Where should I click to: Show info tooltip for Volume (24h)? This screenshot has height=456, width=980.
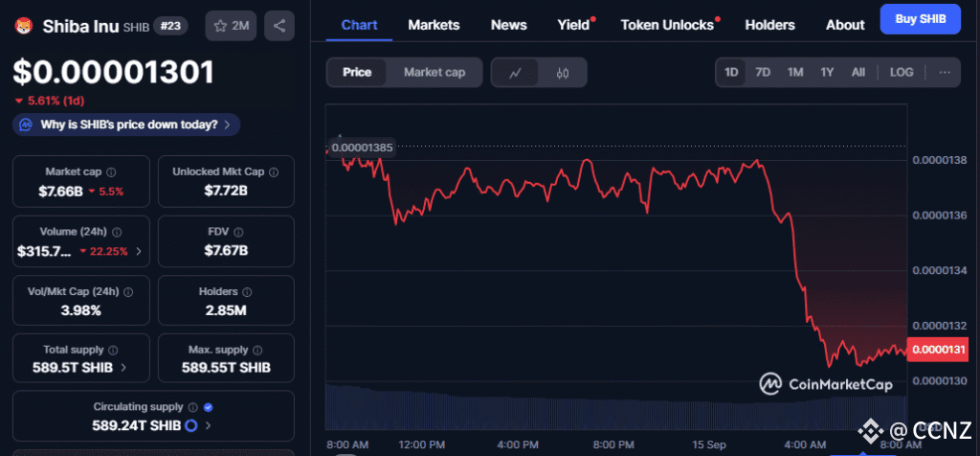tap(117, 232)
